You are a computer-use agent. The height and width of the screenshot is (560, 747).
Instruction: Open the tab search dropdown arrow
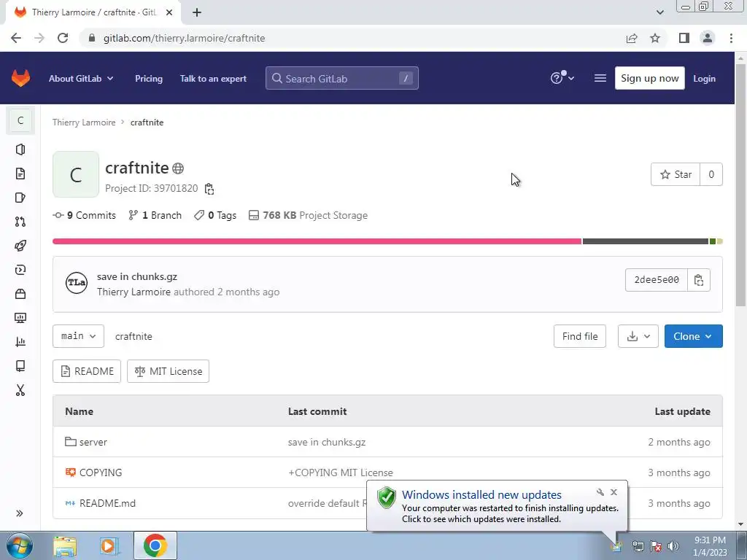(659, 12)
